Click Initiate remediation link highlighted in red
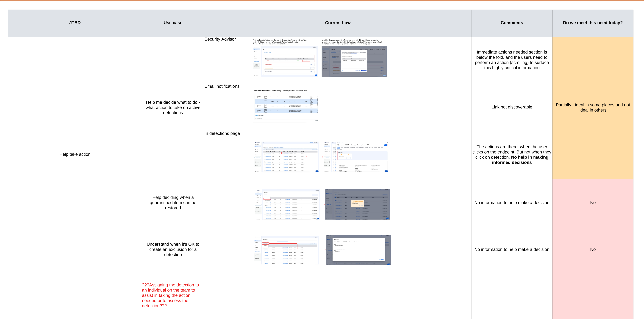 coord(306,61)
